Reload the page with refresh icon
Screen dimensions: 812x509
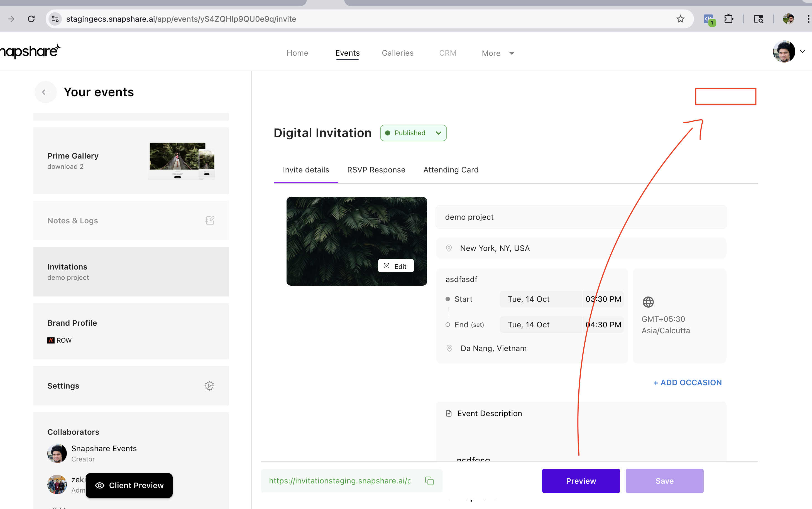(31, 19)
